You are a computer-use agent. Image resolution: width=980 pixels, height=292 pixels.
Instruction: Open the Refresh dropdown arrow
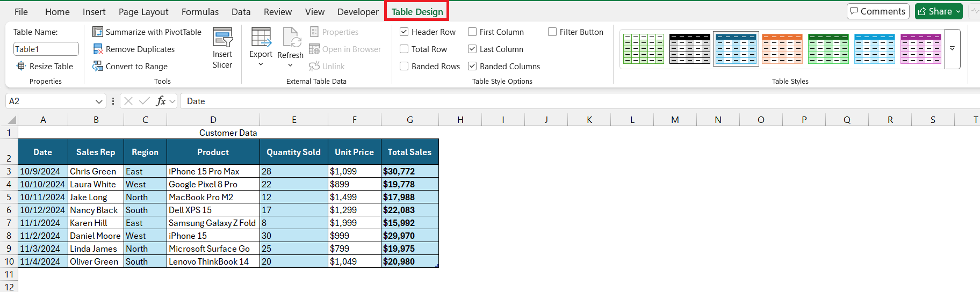291,65
